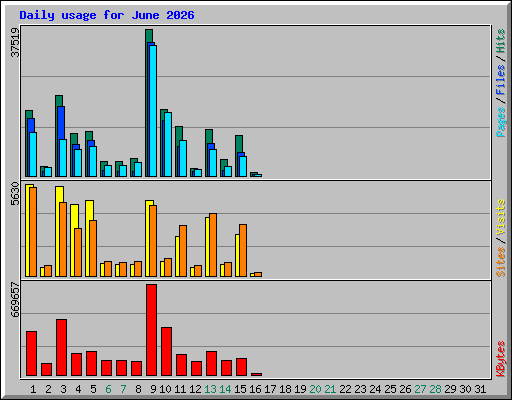The height and width of the screenshot is (400, 512).
Task: Click day 31 on the x-axis
Action: click(480, 389)
